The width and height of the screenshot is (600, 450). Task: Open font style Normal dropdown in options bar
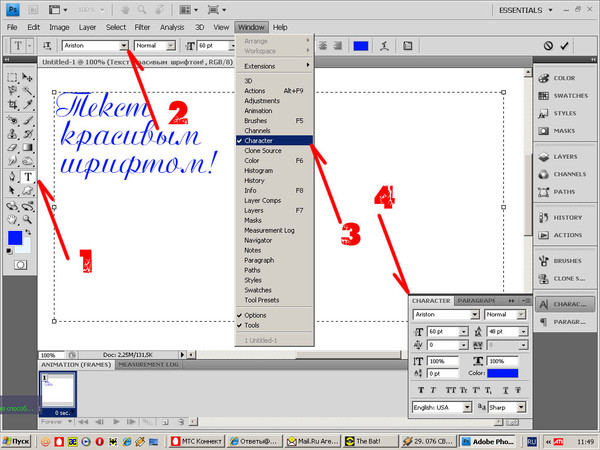click(171, 46)
